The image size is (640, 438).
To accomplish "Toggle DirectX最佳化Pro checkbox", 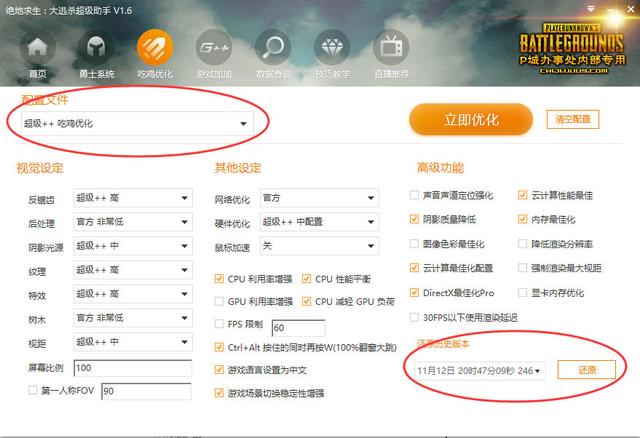I will (x=414, y=292).
